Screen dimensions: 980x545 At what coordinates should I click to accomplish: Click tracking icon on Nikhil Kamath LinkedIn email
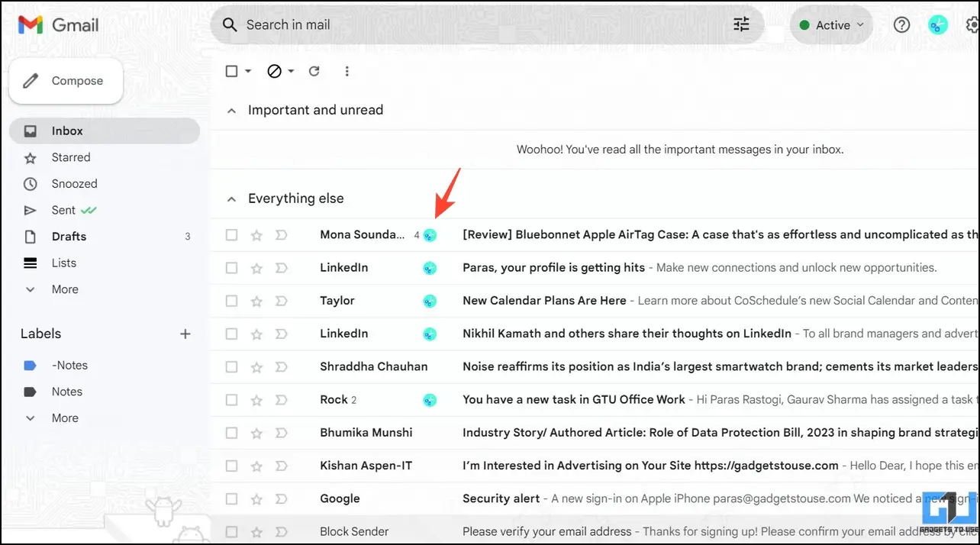(x=430, y=334)
